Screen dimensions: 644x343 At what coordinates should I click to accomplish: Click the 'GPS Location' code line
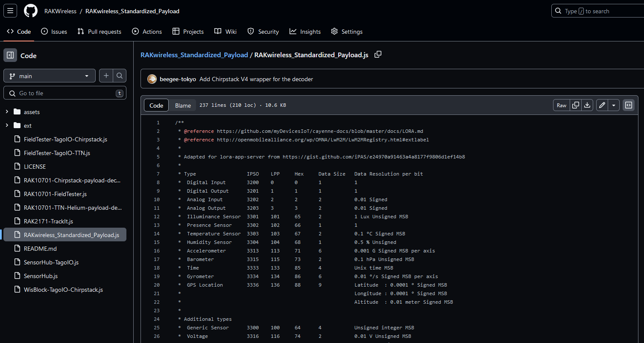313,285
